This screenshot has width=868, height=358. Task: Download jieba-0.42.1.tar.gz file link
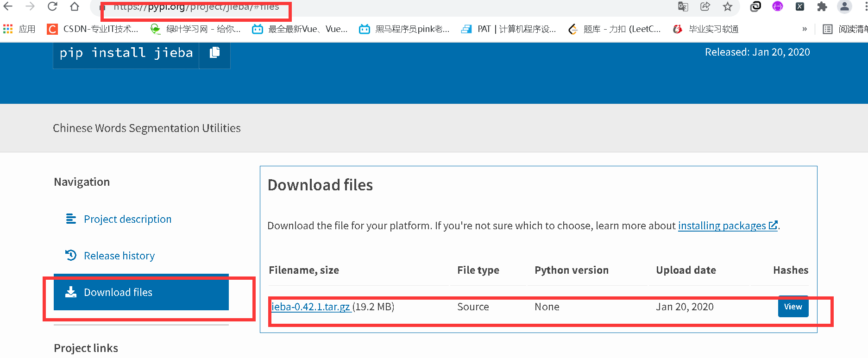point(310,307)
